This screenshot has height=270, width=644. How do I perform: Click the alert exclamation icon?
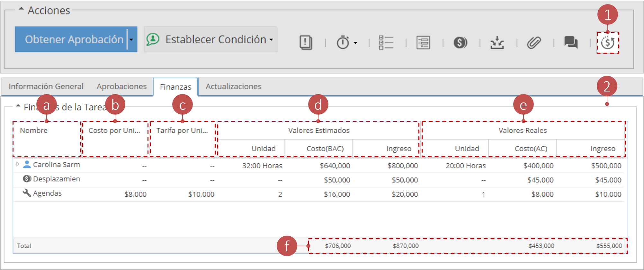click(x=306, y=42)
